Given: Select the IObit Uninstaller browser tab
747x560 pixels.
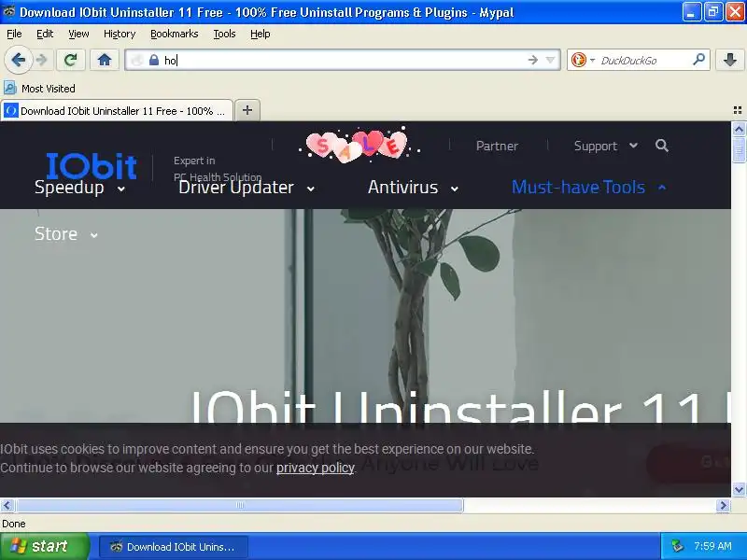Looking at the screenshot, I should click(117, 111).
